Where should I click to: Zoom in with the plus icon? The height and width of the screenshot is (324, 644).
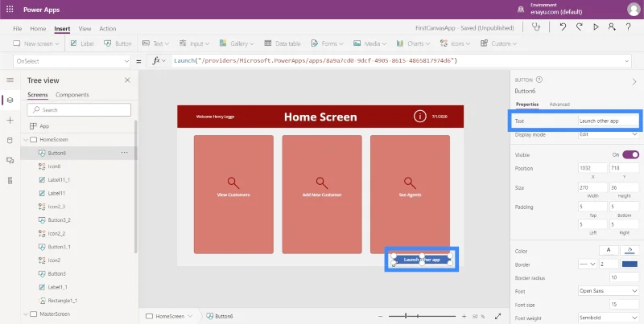464,316
